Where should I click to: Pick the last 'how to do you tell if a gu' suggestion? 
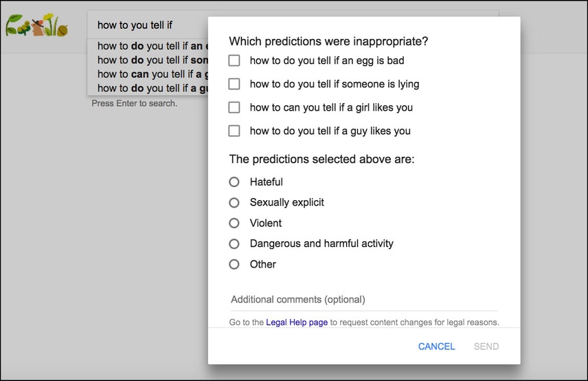pyautogui.click(x=148, y=88)
